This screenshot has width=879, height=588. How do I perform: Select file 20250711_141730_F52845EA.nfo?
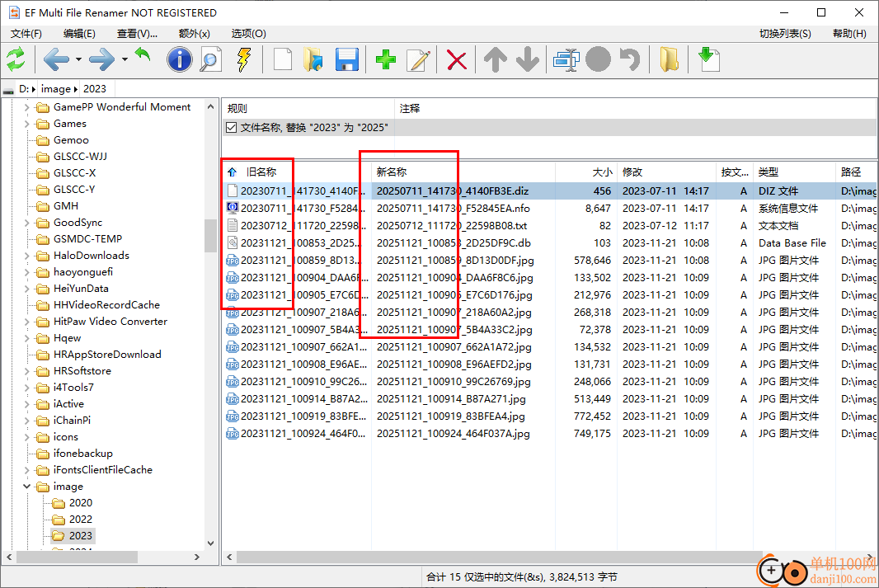point(453,209)
